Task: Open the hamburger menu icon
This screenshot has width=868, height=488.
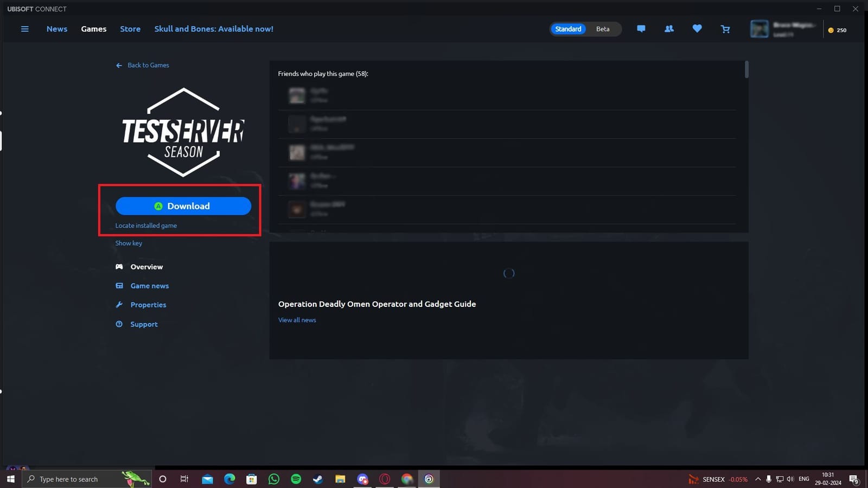Action: 24,29
